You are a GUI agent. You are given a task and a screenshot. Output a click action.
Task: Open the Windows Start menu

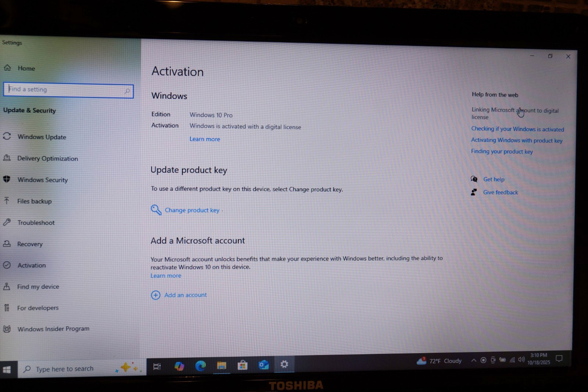(x=7, y=369)
